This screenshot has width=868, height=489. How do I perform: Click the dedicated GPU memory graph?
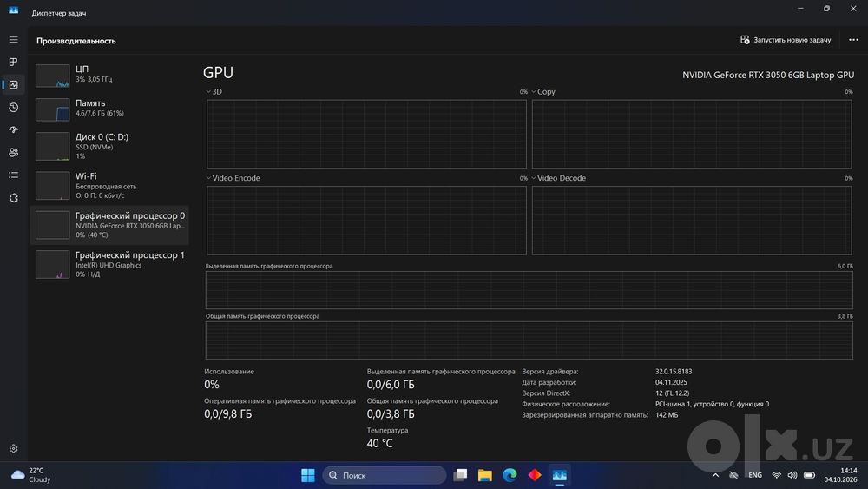tap(529, 290)
